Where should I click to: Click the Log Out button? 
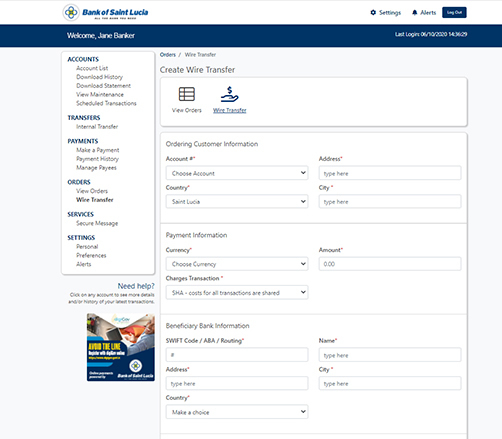tap(454, 12)
